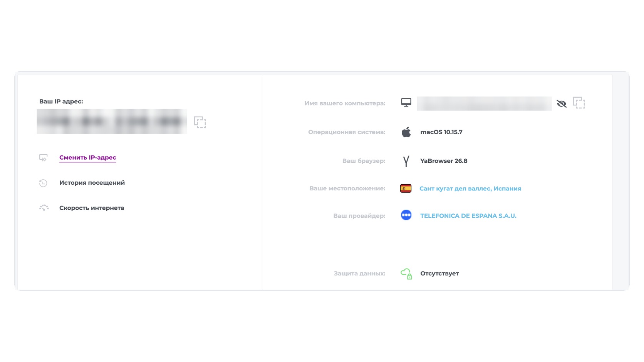Click the Apple logo icon
The width and height of the screenshot is (644, 362).
[406, 132]
